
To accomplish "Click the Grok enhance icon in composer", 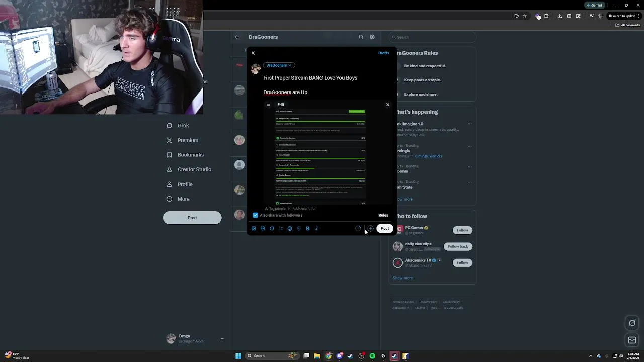I will pyautogui.click(x=272, y=229).
